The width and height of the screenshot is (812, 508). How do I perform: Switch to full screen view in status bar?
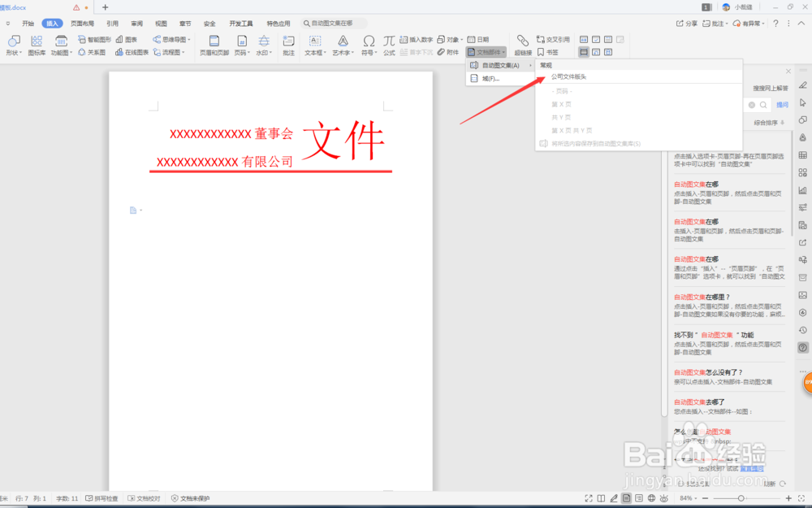click(589, 499)
